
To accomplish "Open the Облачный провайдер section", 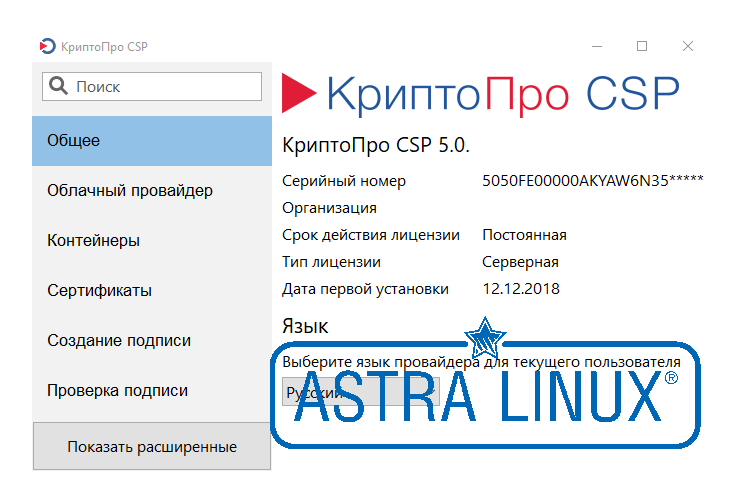I will 152,191.
